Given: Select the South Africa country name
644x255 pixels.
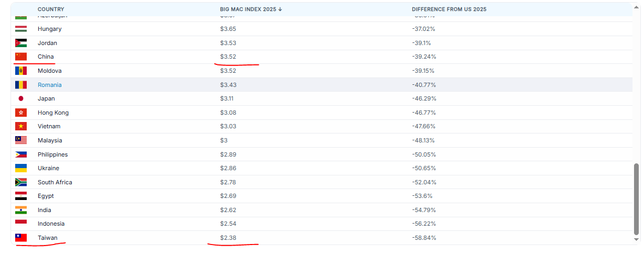Looking at the screenshot, I should coord(55,182).
